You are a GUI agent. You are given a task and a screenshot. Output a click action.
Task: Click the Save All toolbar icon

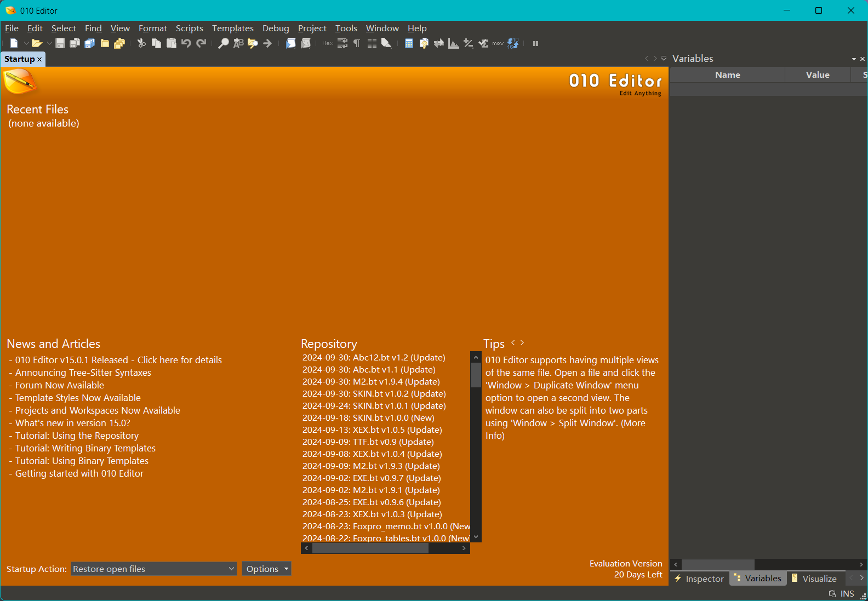(x=90, y=43)
